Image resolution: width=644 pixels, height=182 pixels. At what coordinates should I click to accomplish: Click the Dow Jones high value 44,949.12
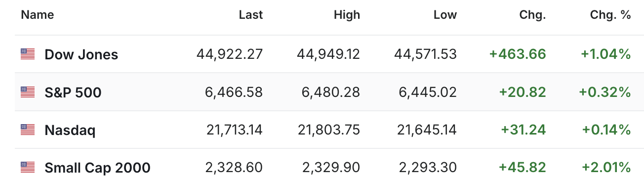click(328, 54)
